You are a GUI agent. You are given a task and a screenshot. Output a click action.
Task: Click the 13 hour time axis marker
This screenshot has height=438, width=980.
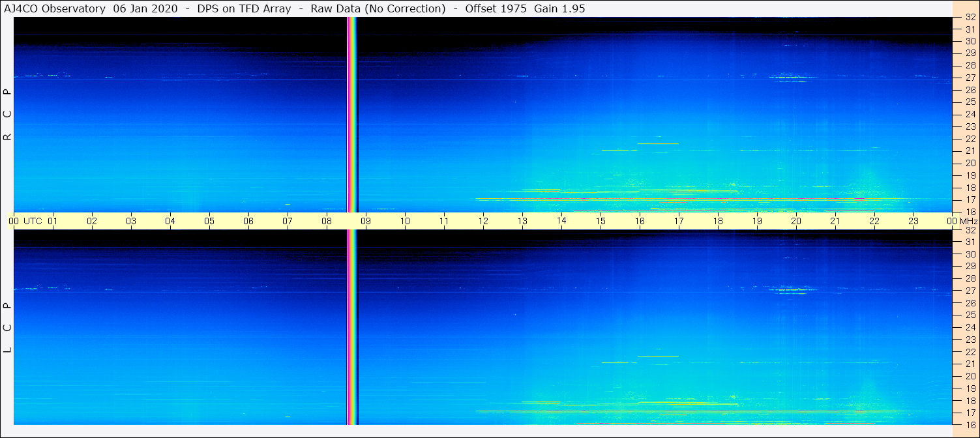tap(522, 221)
